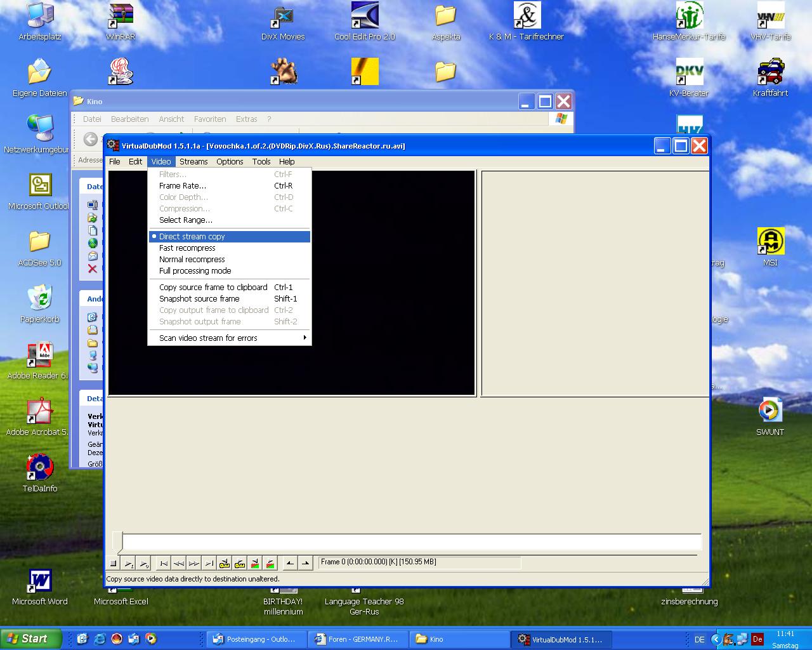
Task: Open the File menu in VirtualDubMod
Action: pos(115,161)
